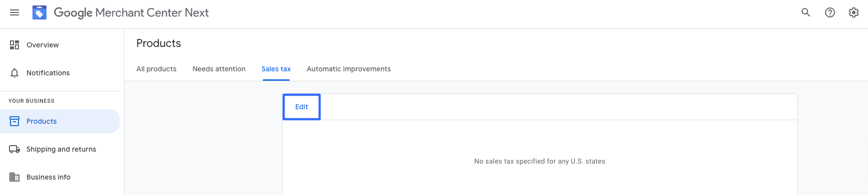Open the search magnifier icon
Image resolution: width=868 pixels, height=195 pixels.
(806, 12)
